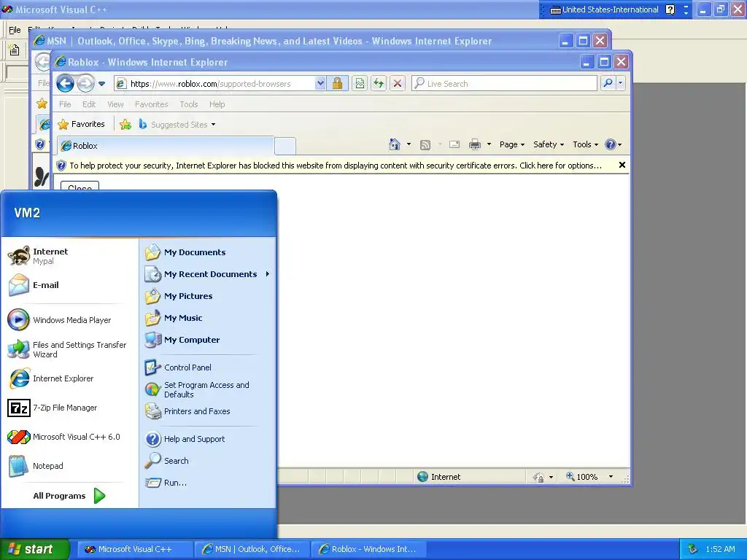
Task: Switch to MSN taskbar button
Action: tap(252, 549)
